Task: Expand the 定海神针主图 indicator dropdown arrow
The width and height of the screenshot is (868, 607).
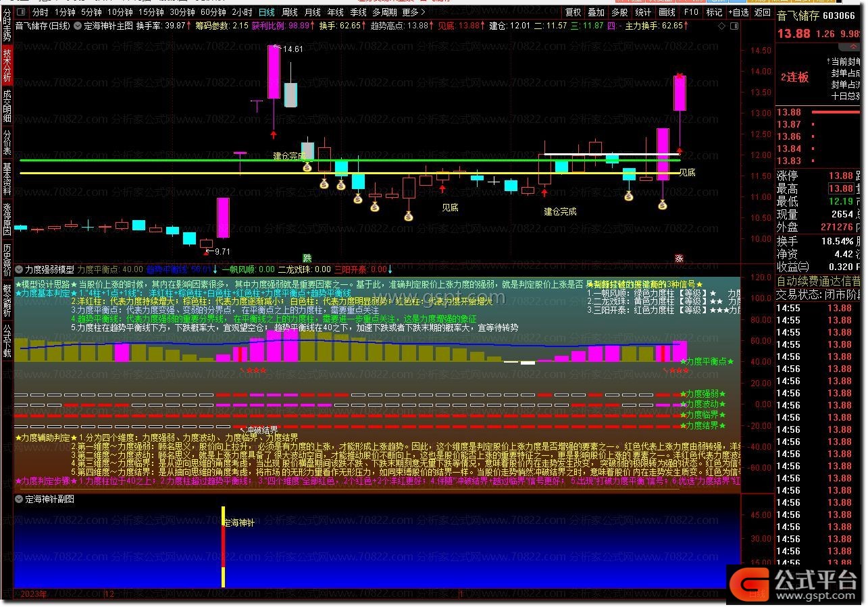Action: point(77,26)
